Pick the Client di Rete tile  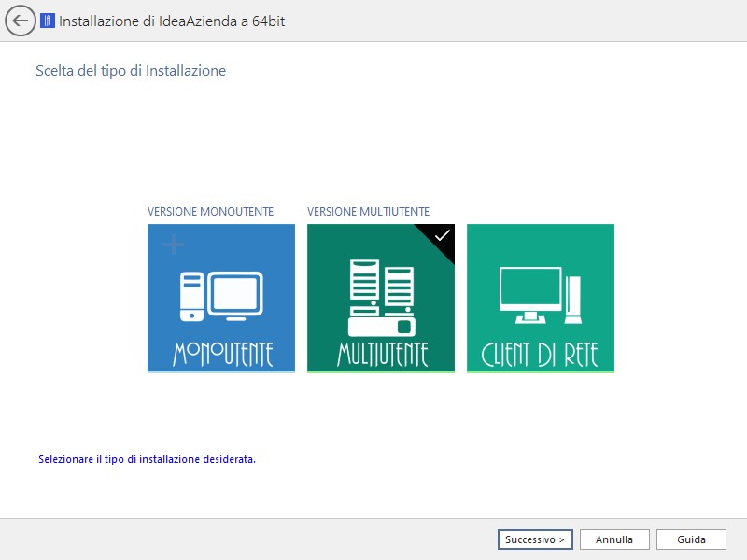[541, 298]
